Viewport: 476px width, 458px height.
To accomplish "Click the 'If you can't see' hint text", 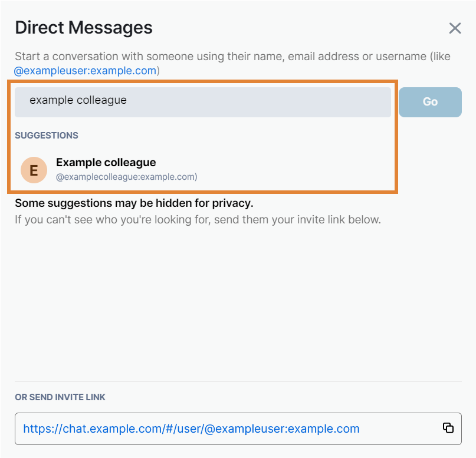I will [198, 220].
